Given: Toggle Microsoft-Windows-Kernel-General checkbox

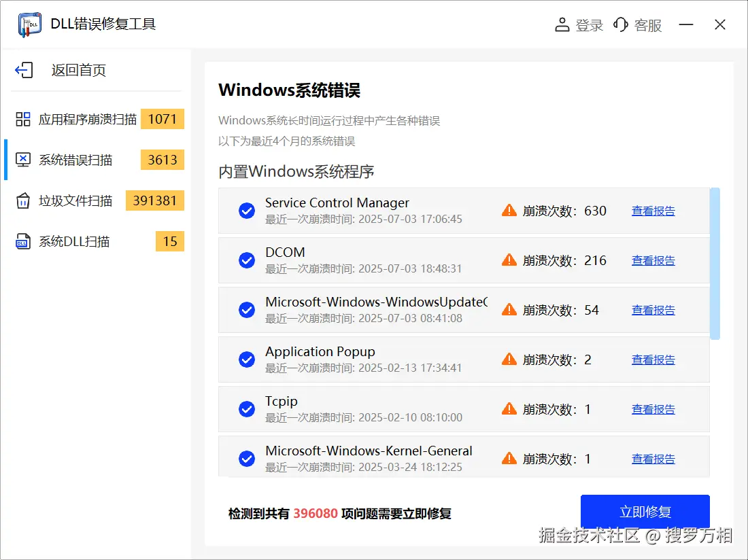Looking at the screenshot, I should [x=247, y=459].
